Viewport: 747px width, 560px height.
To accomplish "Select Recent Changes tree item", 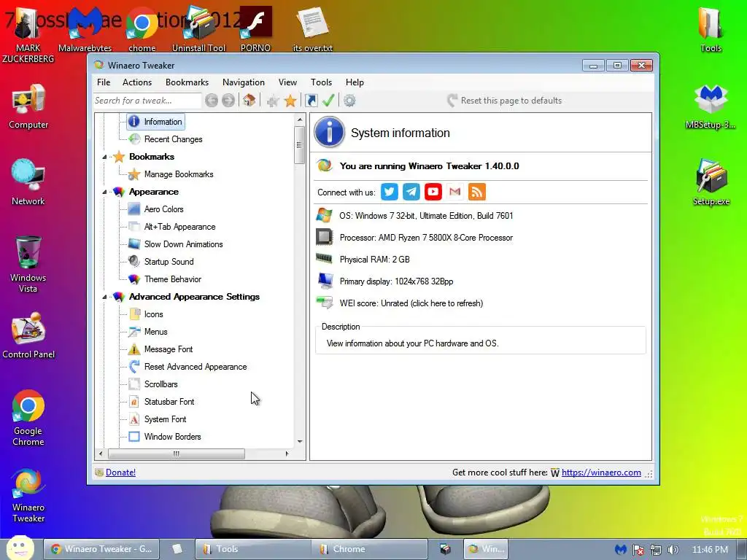I will [174, 139].
